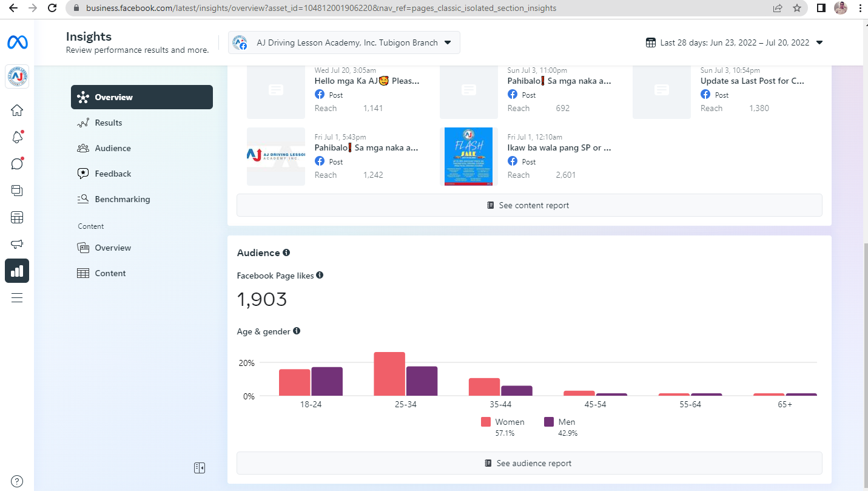Open the Results section
The height and width of the screenshot is (491, 868).
142,123
